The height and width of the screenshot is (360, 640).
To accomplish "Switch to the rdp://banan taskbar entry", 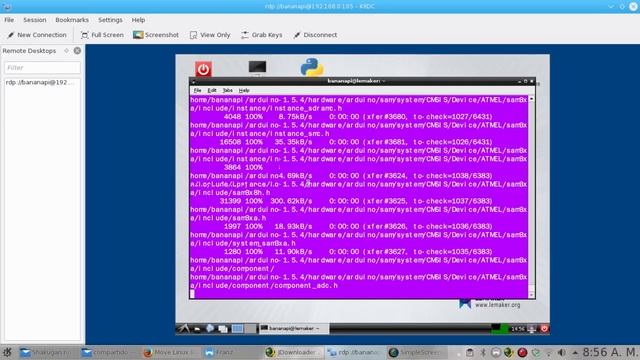I will 355,352.
